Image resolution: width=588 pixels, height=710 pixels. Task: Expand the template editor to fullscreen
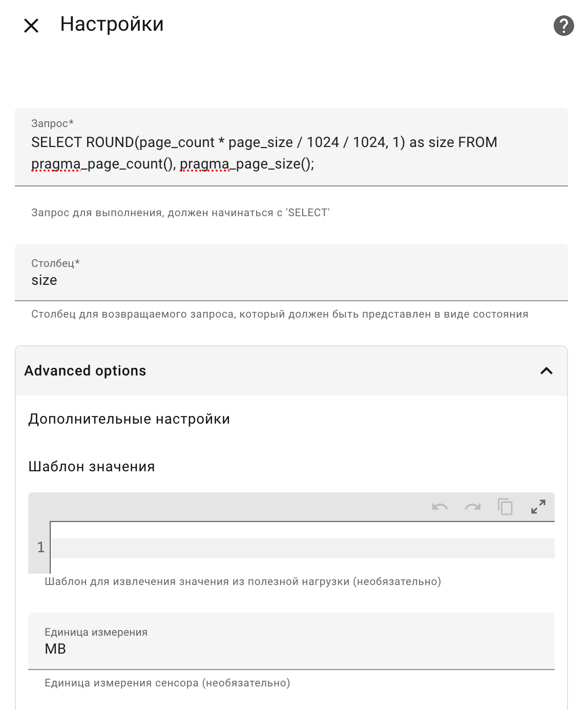tap(538, 507)
